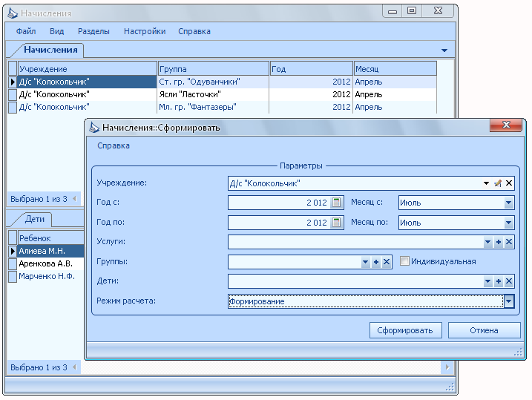Click the left arrow beside upper Выбрано 1 из 3
Image resolution: width=532 pixels, height=400 pixels.
pos(75,199)
